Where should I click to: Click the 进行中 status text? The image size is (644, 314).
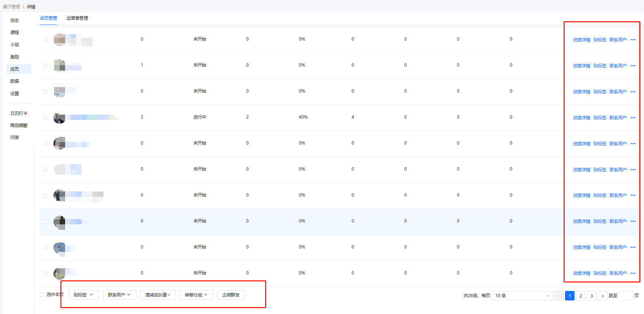coord(200,117)
